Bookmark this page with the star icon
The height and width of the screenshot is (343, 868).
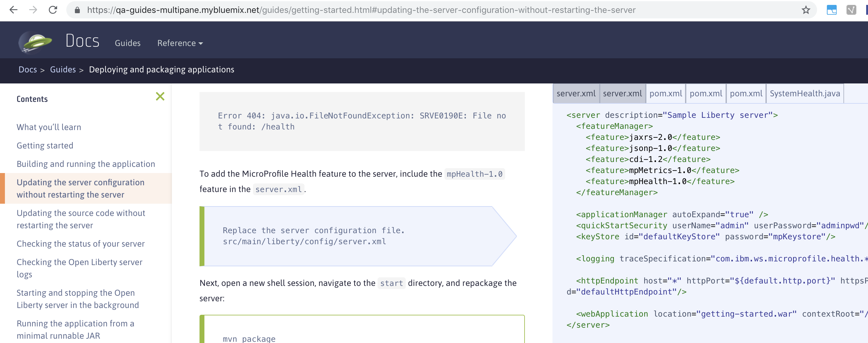click(806, 10)
